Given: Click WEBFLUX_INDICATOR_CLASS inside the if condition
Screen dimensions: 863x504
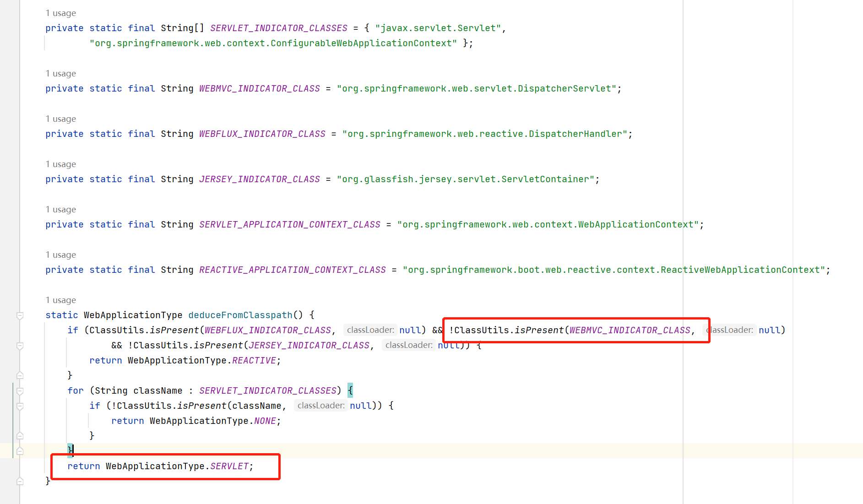Looking at the screenshot, I should click(x=268, y=330).
